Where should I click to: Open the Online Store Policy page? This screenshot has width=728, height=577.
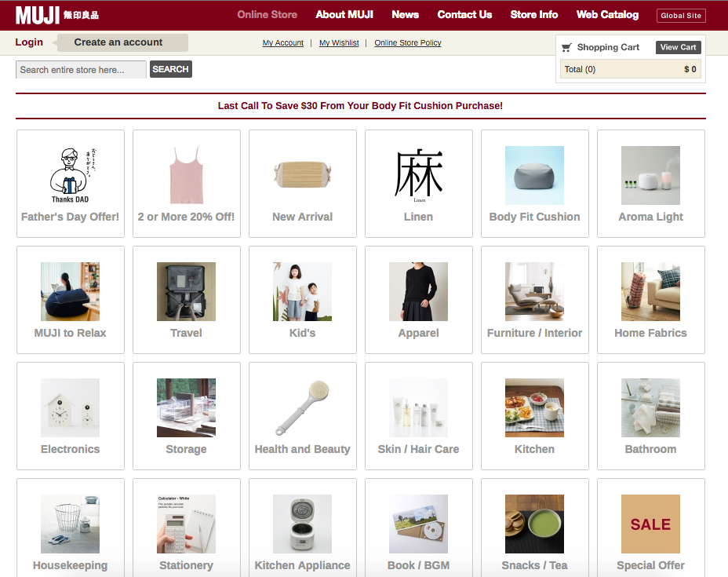[407, 43]
